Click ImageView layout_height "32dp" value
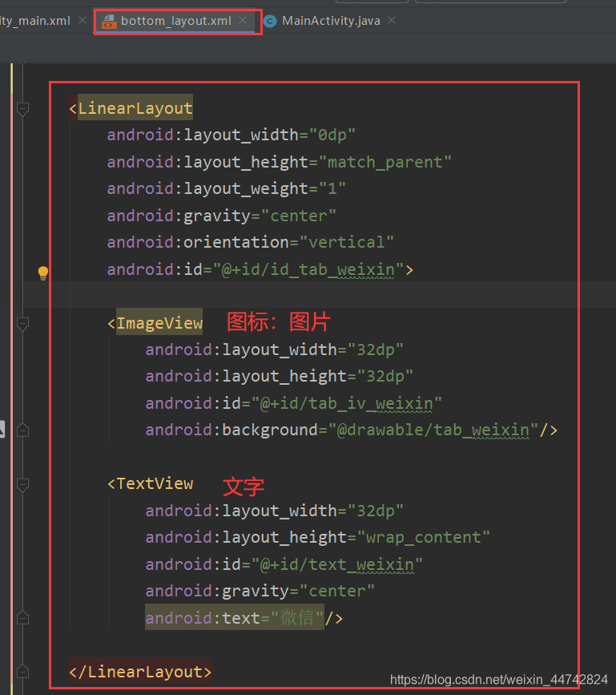This screenshot has height=695, width=616. pyautogui.click(x=384, y=376)
